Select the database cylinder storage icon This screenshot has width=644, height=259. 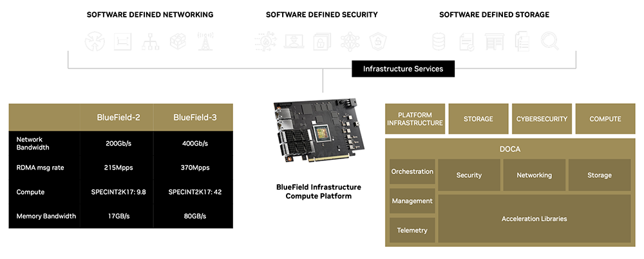(x=439, y=41)
